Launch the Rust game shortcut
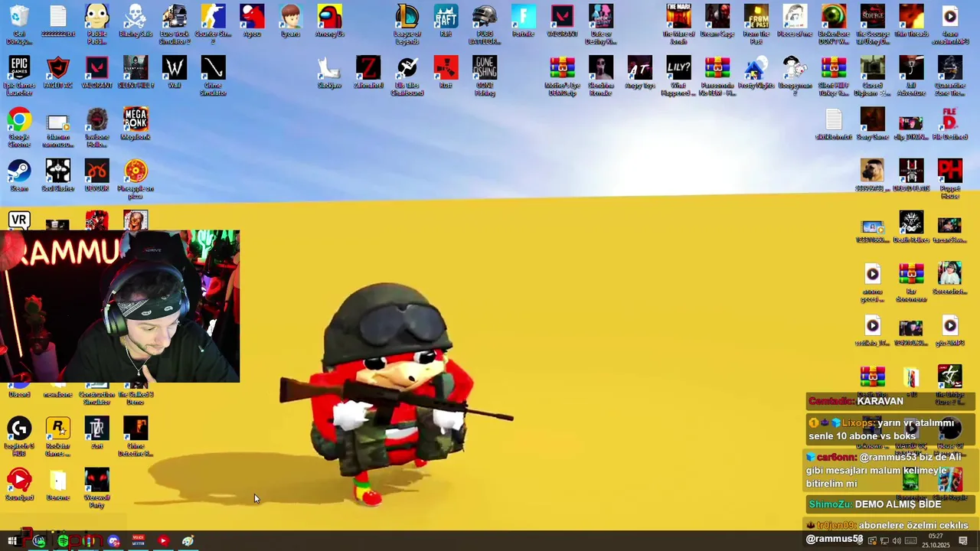This screenshot has width=980, height=551. 446,73
